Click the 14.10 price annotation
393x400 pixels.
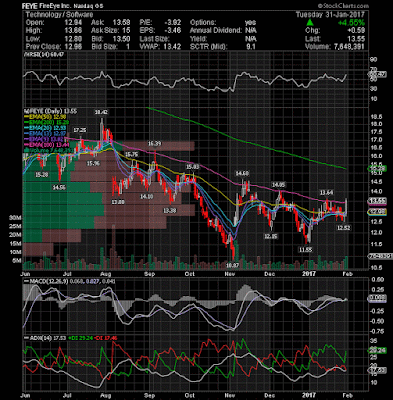click(x=146, y=197)
